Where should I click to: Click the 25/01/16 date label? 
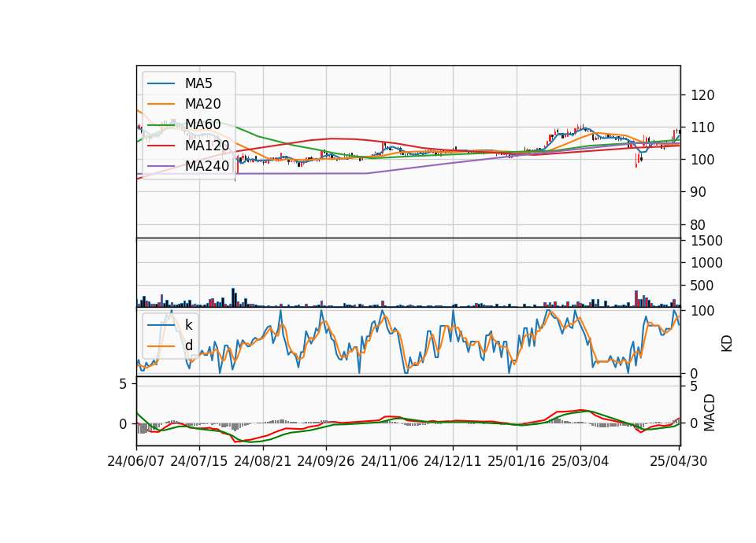point(517,461)
